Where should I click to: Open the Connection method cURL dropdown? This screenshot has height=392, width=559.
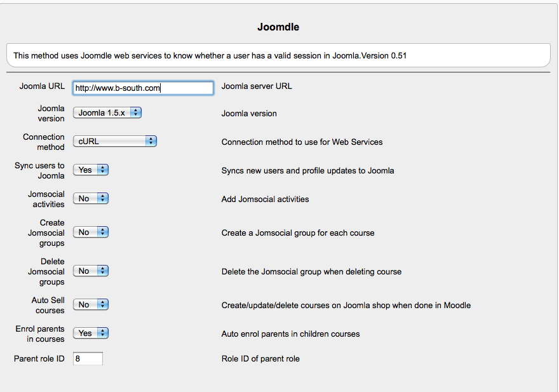(x=115, y=142)
